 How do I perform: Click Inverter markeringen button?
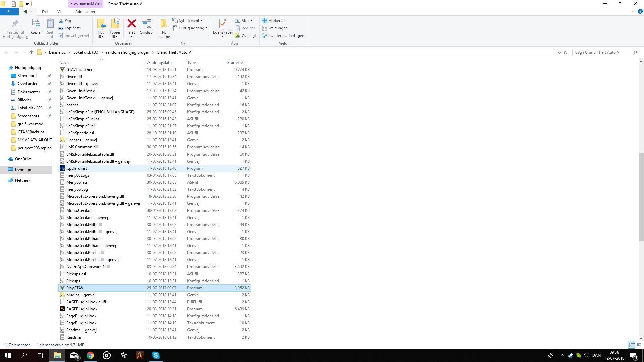click(x=283, y=36)
